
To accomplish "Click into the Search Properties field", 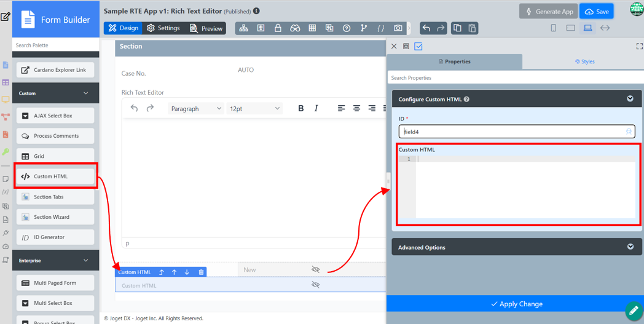I will [x=515, y=78].
